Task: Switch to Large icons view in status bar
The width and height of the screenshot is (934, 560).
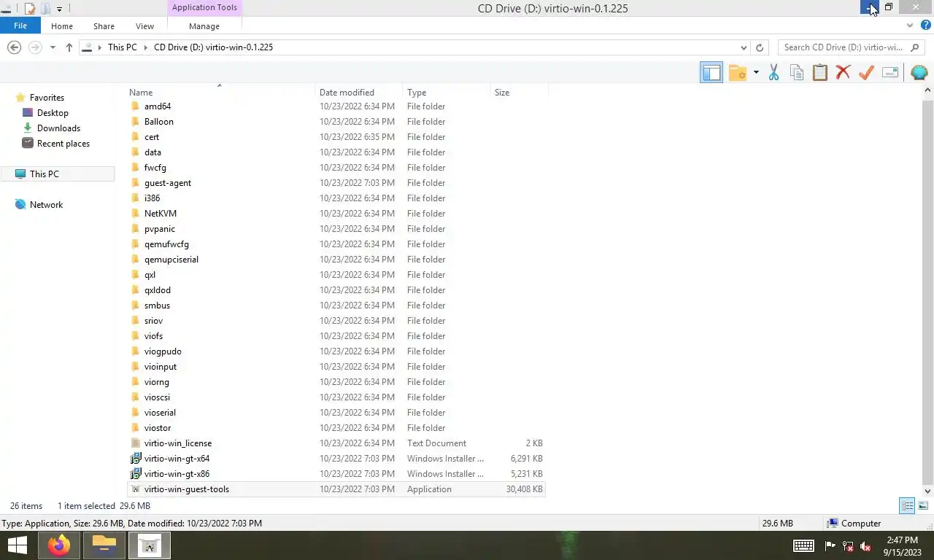Action: pyautogui.click(x=923, y=506)
